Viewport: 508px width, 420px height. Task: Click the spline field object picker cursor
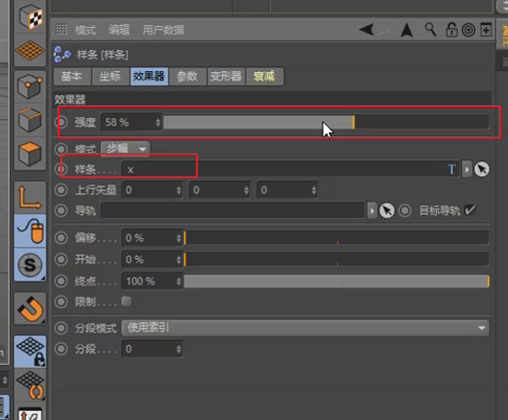pos(482,169)
